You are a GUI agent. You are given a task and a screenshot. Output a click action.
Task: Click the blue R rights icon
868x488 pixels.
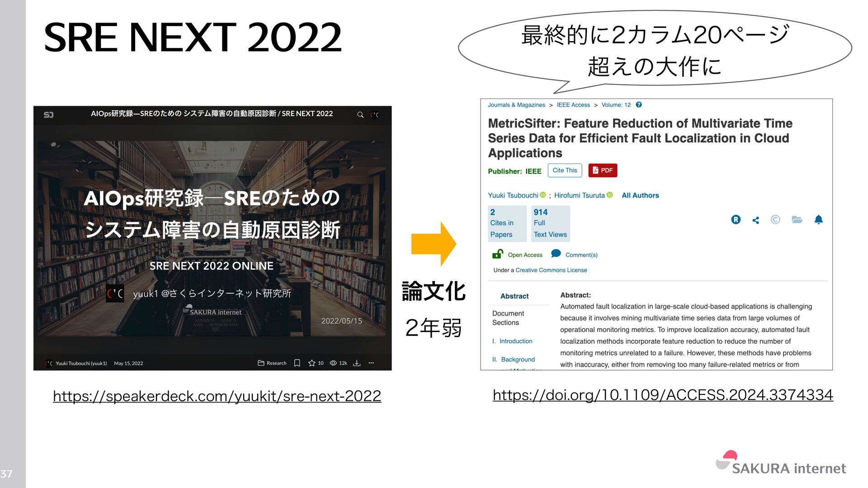[x=736, y=220]
